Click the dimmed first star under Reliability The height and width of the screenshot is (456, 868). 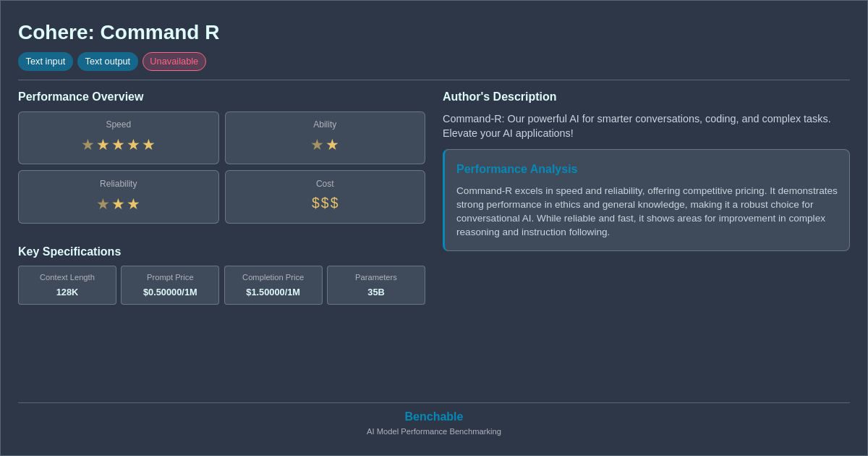(x=103, y=203)
